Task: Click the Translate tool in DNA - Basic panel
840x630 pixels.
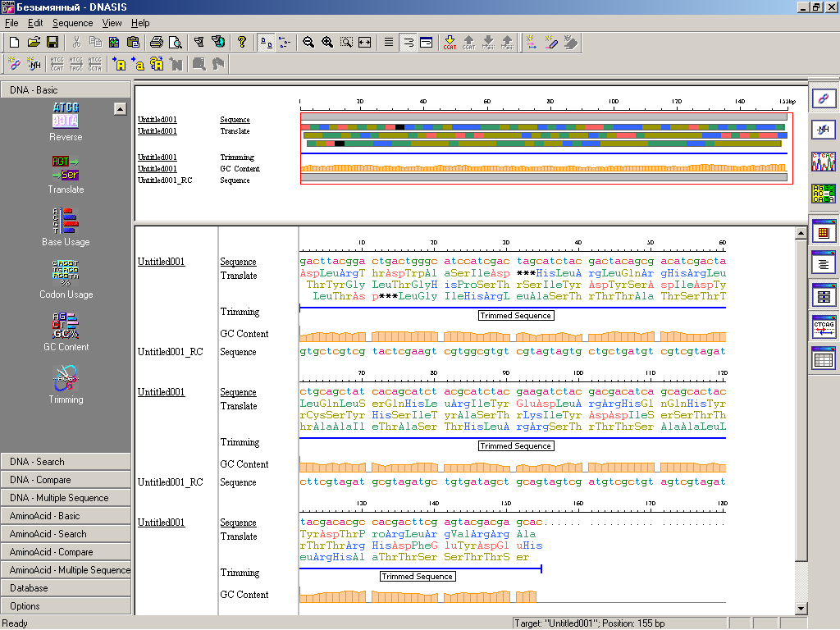Action: (x=66, y=168)
